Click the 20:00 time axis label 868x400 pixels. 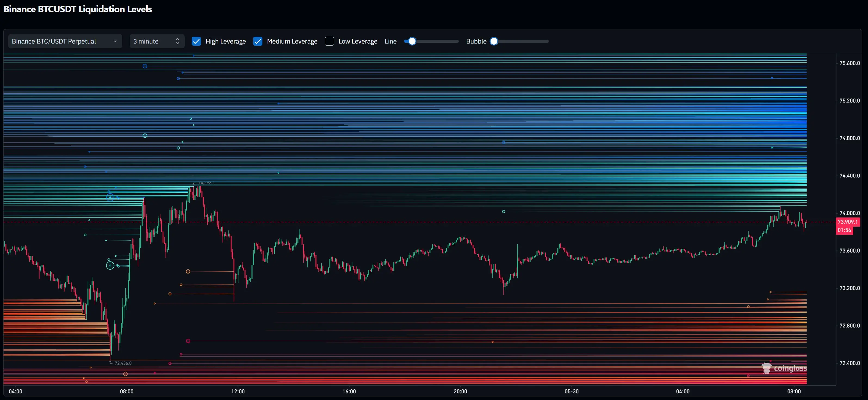(460, 391)
